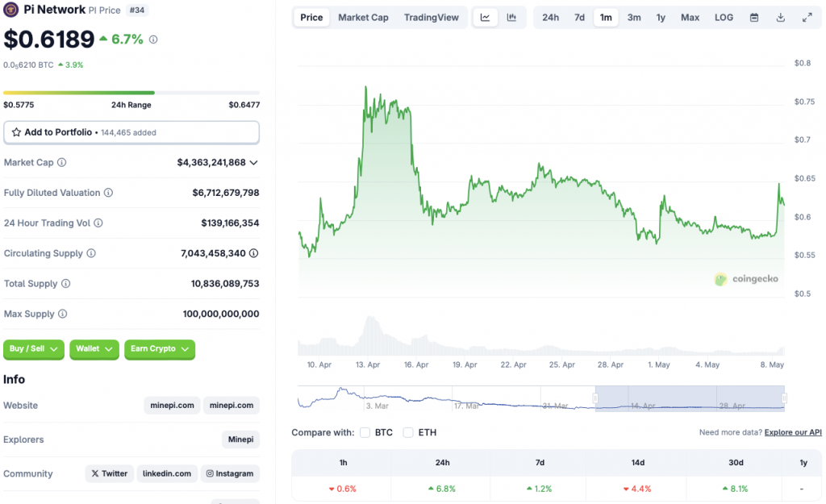Download chart data icon
Viewport: 826px width, 504px height.
(781, 18)
